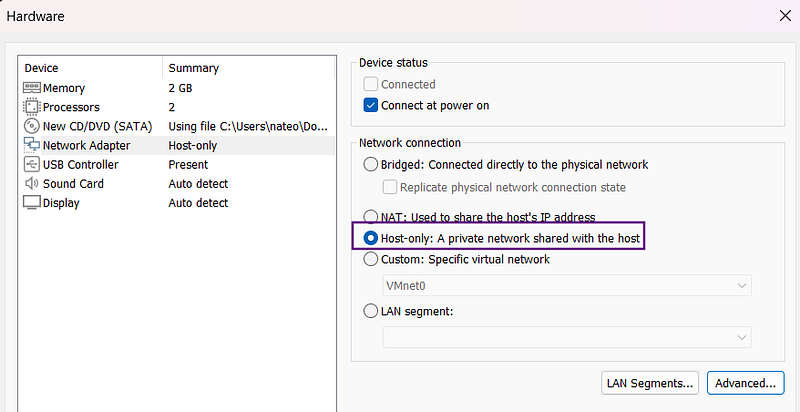Select the New CD/DVD (SATA) disc icon
This screenshot has width=800, height=412.
point(31,126)
